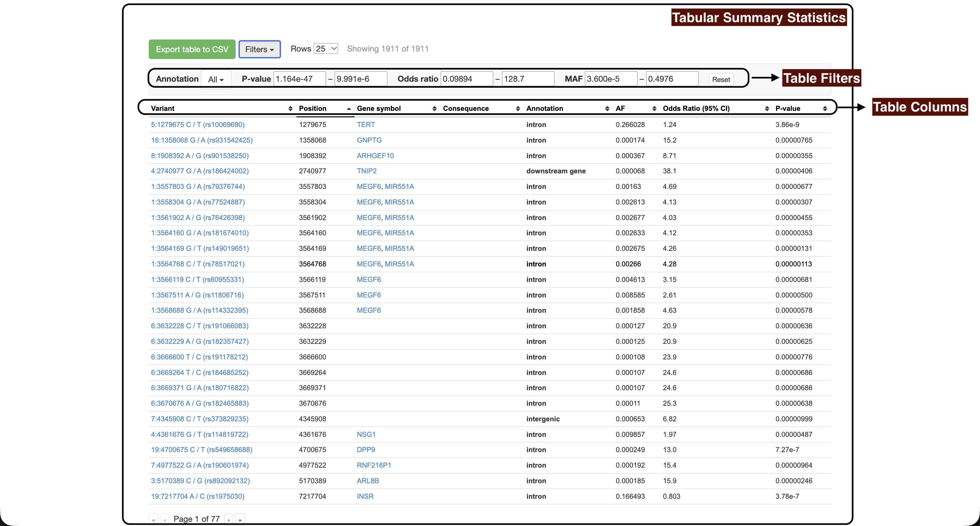
Task: Go to next page of results
Action: coord(229,519)
